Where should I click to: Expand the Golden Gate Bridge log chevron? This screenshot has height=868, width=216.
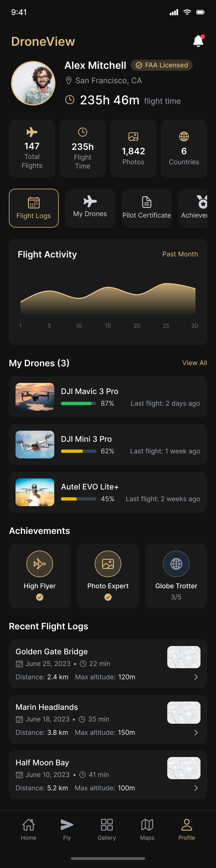[196, 677]
